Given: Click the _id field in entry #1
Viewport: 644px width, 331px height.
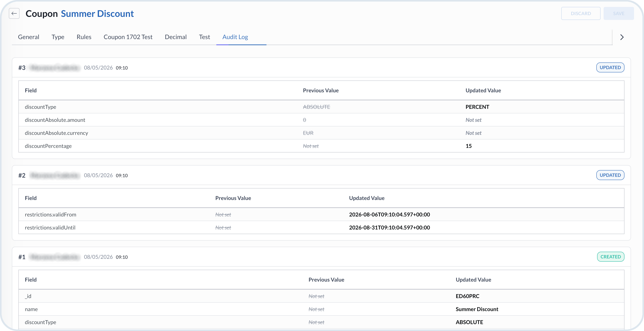Looking at the screenshot, I should click(28, 296).
